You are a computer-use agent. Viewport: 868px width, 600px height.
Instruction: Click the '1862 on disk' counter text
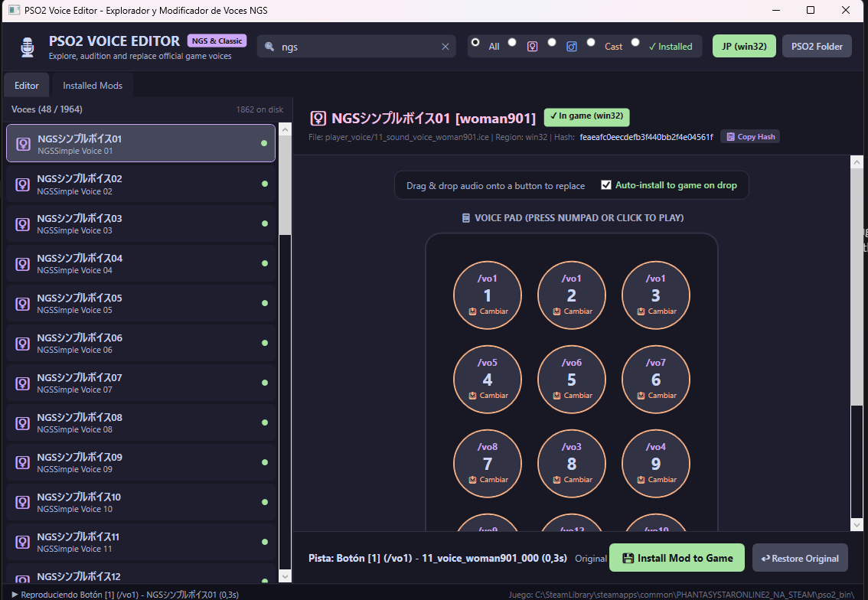259,109
